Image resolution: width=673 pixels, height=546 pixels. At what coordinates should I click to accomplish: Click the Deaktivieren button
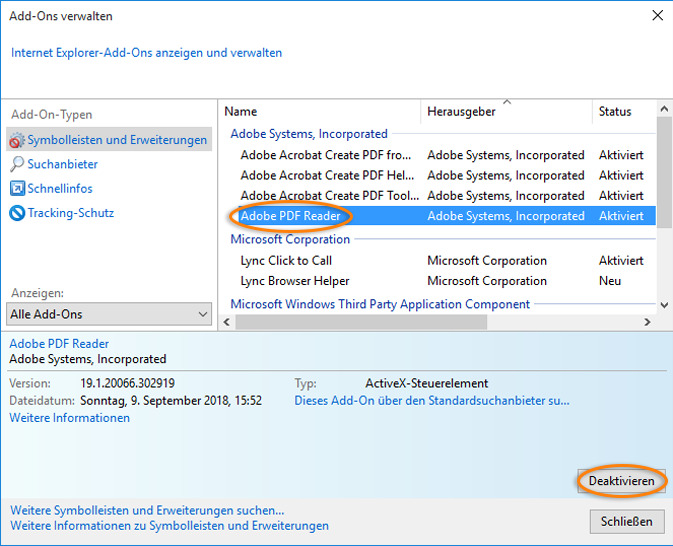pyautogui.click(x=621, y=481)
